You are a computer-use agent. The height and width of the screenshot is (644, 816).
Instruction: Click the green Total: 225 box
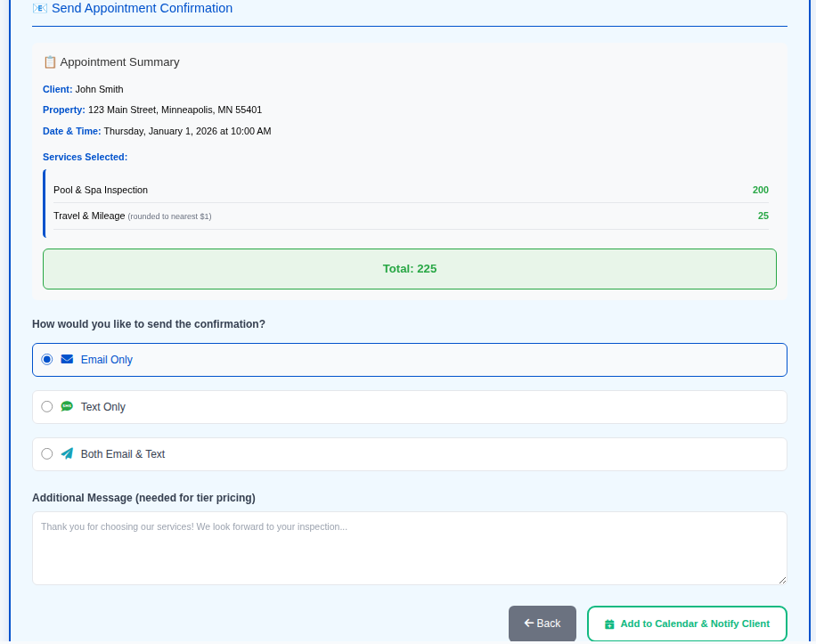coord(409,269)
